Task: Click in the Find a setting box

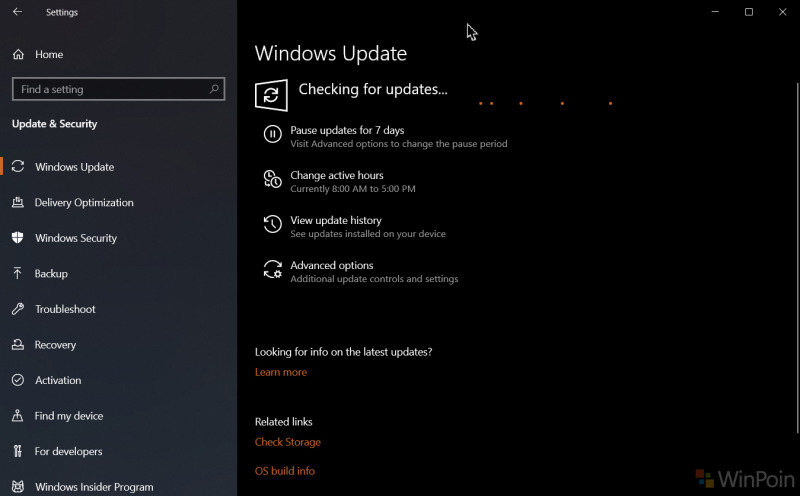Action: (x=110, y=89)
